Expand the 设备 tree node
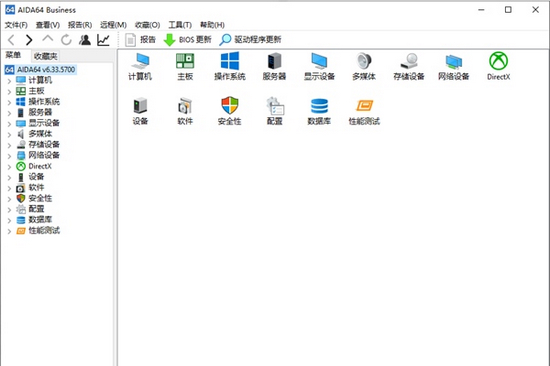 (9, 178)
